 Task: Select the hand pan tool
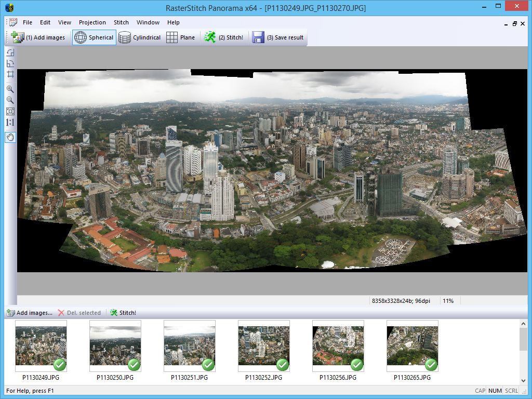tap(10, 137)
